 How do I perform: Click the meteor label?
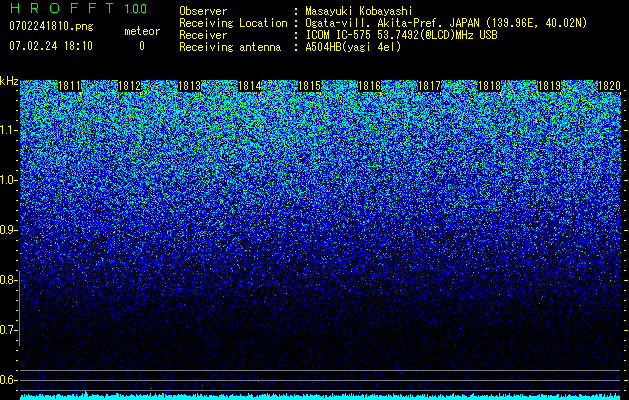point(142,31)
